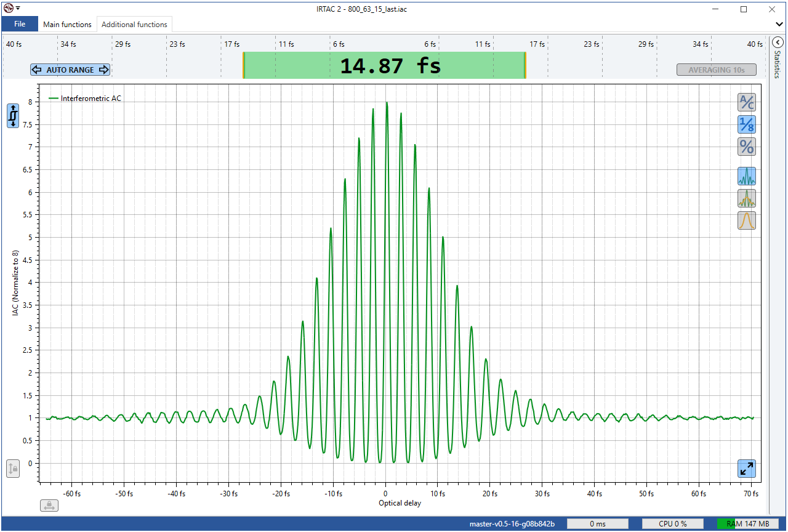Toggle the percent normalization button
The width and height of the screenshot is (788, 532).
(x=747, y=147)
